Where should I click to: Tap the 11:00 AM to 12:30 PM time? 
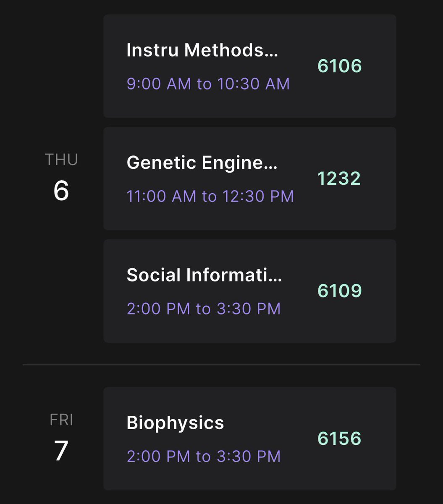210,197
